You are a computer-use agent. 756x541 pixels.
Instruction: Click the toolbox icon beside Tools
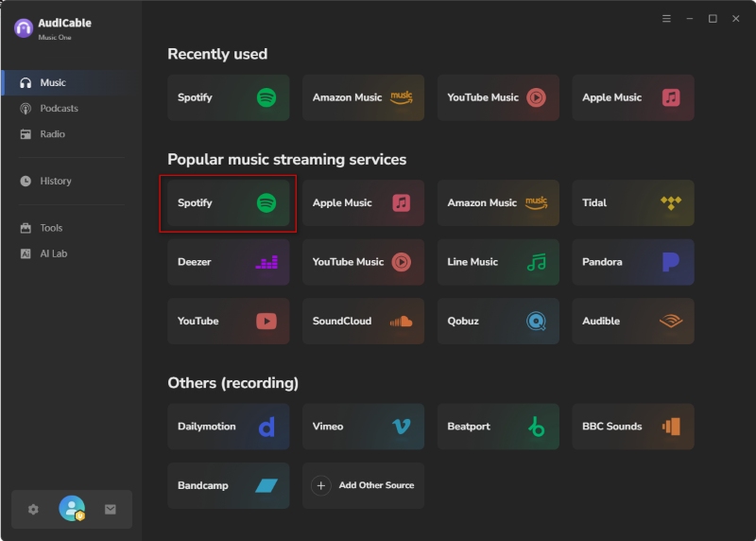26,228
